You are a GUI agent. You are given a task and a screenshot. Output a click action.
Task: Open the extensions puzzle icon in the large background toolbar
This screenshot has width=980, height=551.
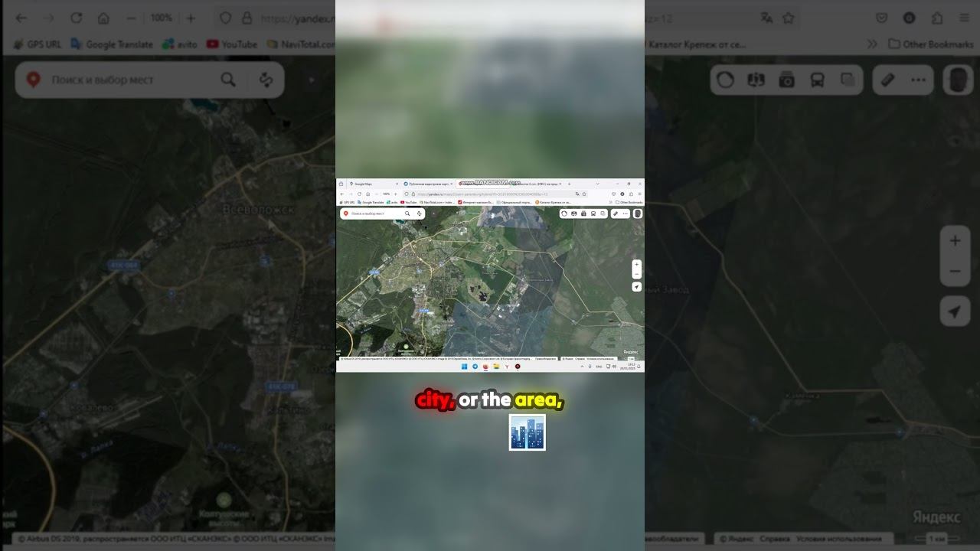(937, 18)
